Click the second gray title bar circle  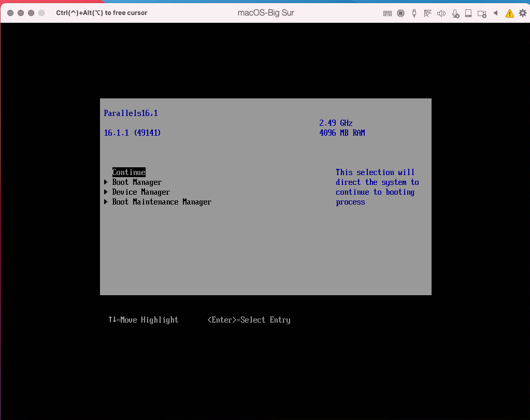(x=21, y=13)
